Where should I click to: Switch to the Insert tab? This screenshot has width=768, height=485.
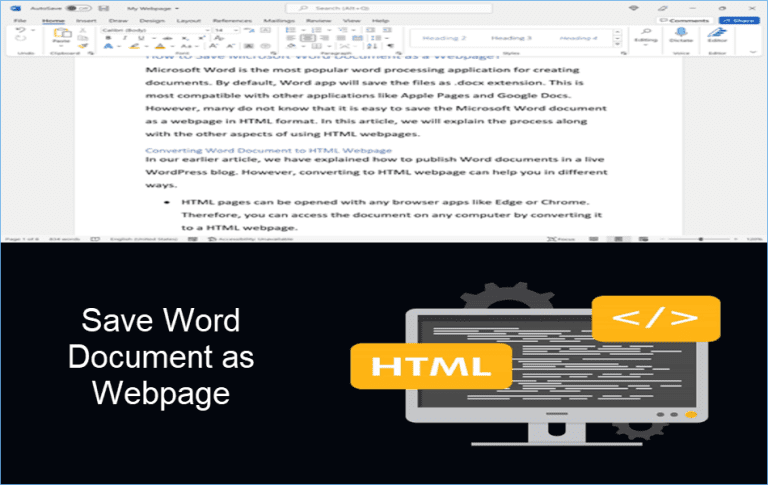tap(86, 21)
